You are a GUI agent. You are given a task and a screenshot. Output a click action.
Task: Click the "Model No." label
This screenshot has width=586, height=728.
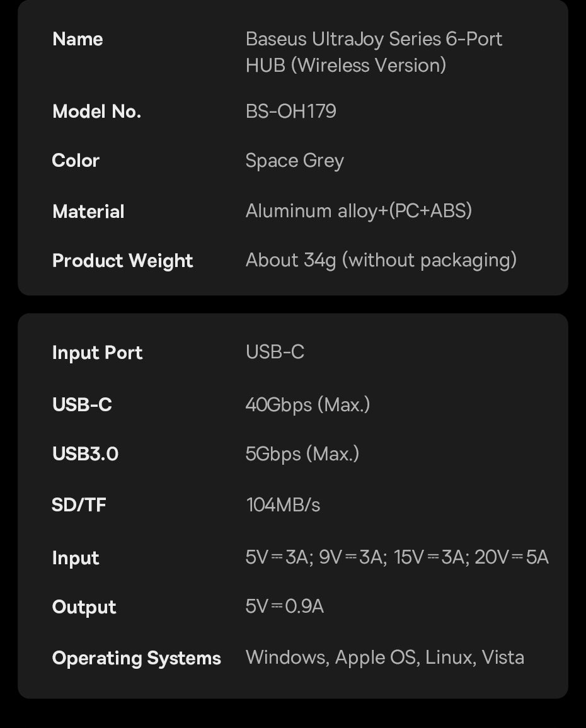[x=96, y=111]
